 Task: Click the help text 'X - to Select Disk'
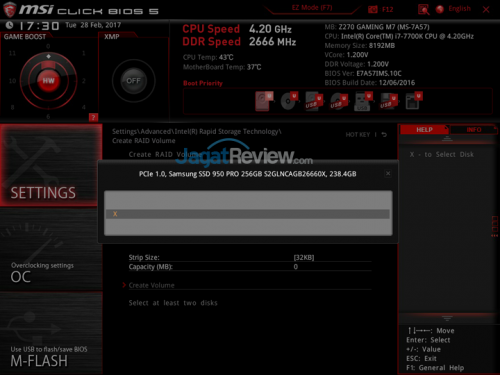[442, 154]
